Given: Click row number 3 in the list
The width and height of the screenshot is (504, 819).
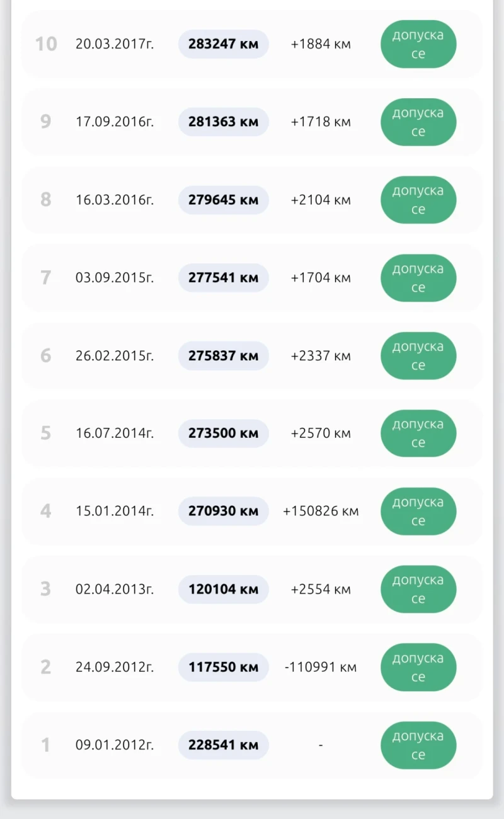Looking at the screenshot, I should 45,589.
